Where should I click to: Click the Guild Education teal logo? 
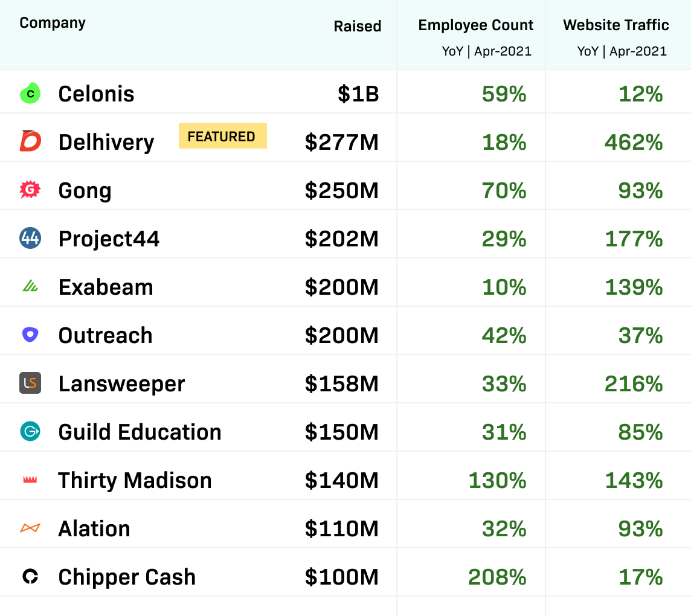tap(30, 431)
